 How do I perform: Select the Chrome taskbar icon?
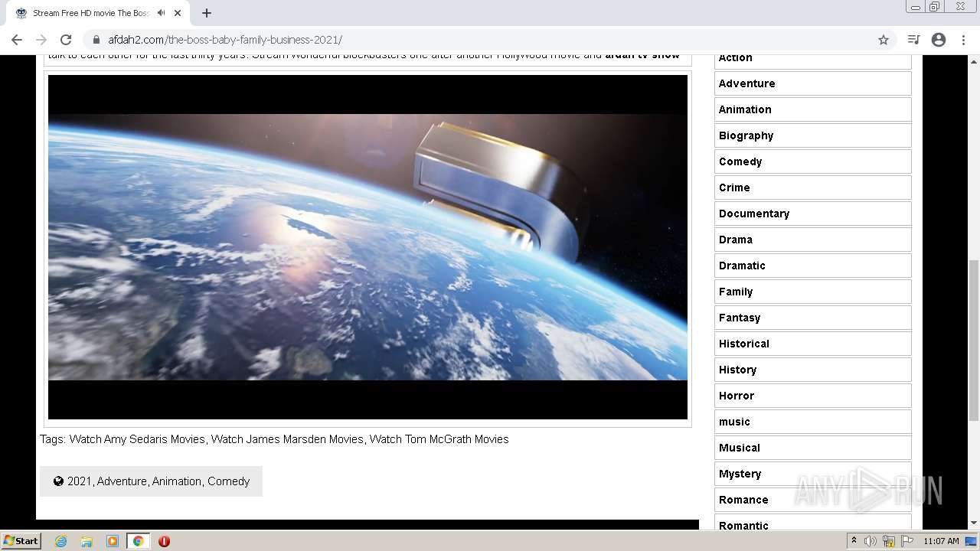pos(138,541)
